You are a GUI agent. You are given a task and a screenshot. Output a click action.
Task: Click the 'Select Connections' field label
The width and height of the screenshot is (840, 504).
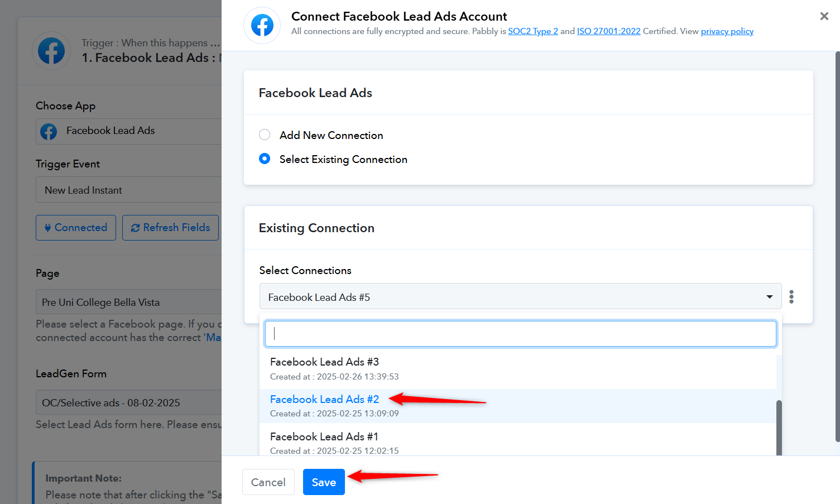[x=305, y=270]
